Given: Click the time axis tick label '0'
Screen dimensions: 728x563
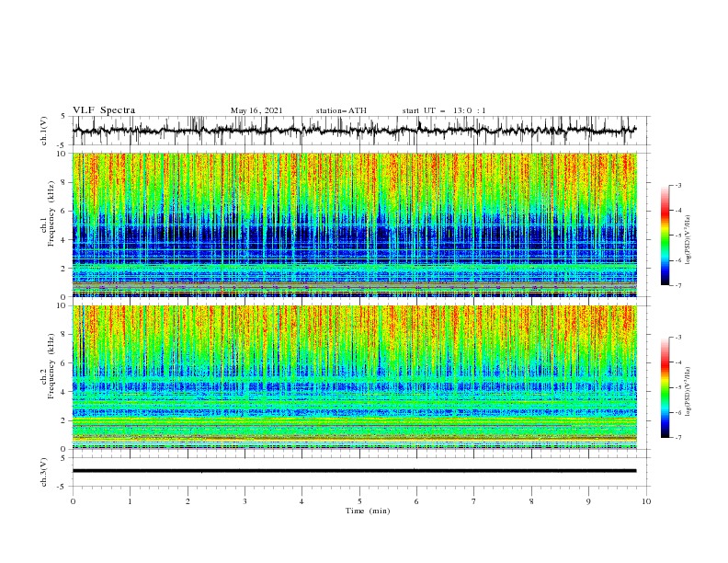Looking at the screenshot, I should [x=73, y=501].
